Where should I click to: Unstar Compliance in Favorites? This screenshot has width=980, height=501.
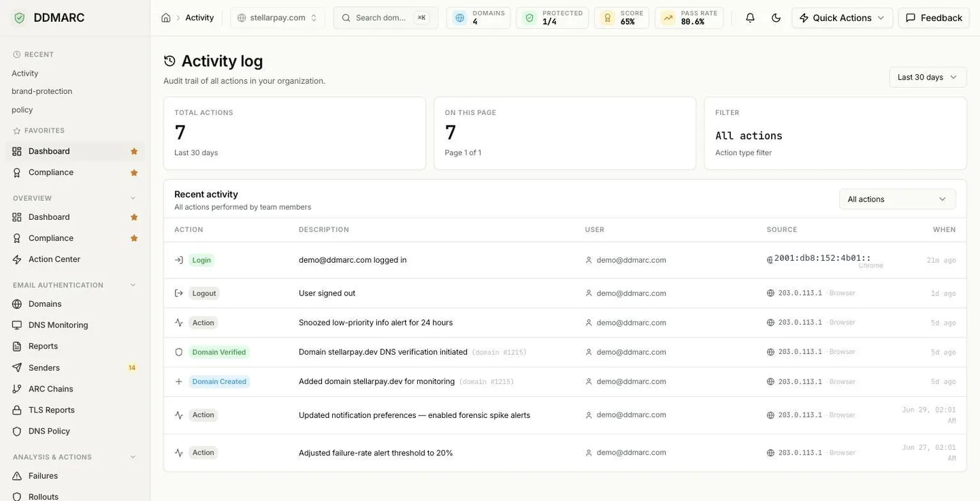[134, 172]
